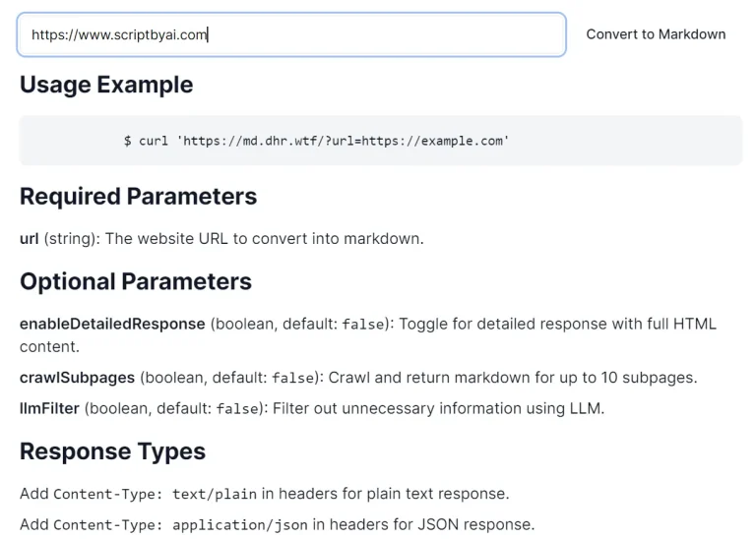
Task: Click the false default value for crawlSubpages
Action: pos(291,379)
